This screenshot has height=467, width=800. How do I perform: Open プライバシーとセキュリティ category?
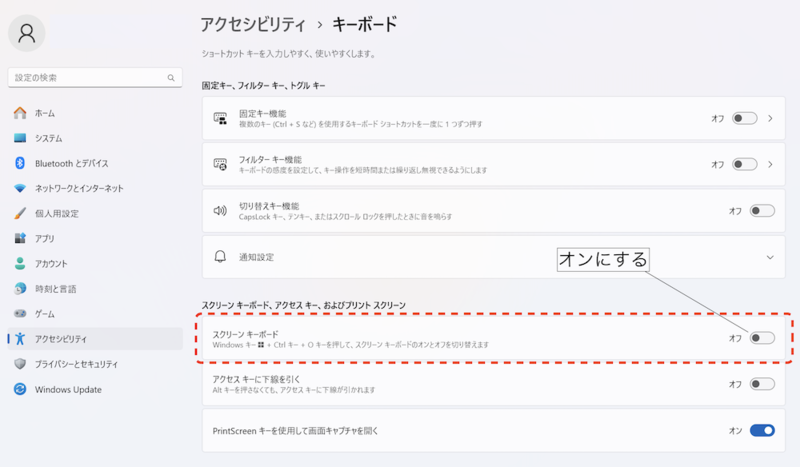pos(95,364)
